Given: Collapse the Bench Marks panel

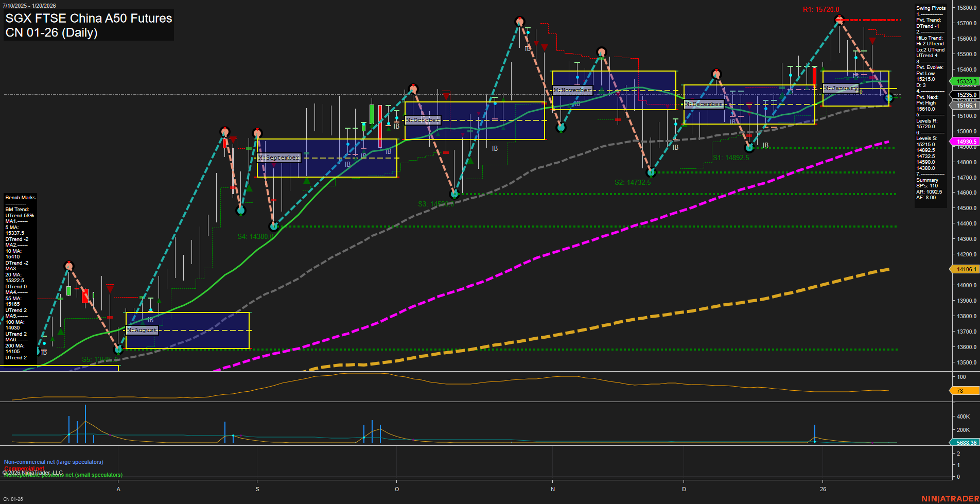Looking at the screenshot, I should pos(20,197).
